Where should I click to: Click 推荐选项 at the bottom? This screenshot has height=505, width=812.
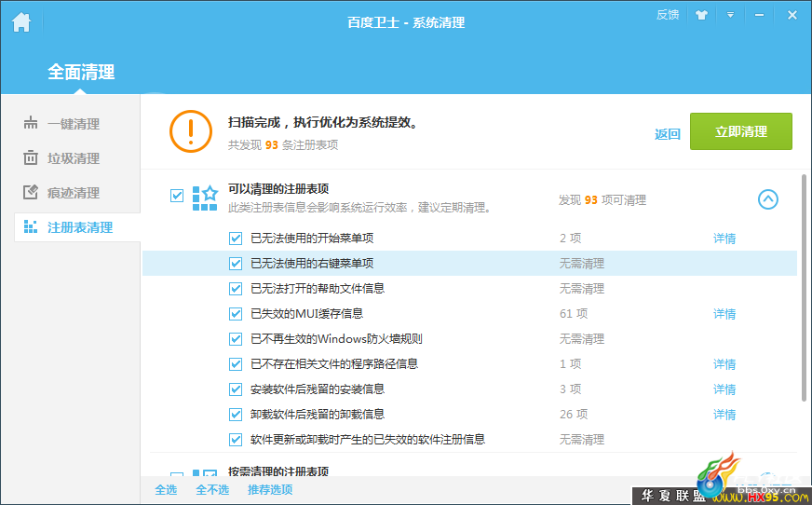[270, 489]
